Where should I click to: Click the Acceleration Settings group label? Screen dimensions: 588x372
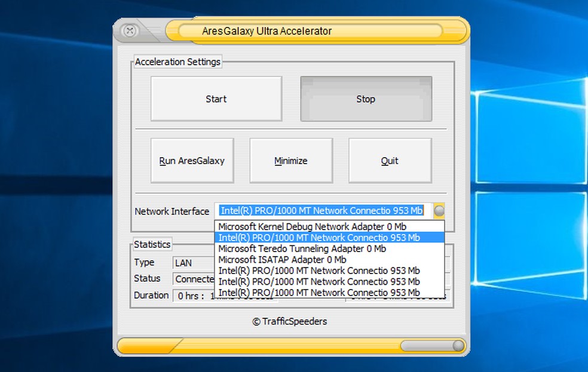(177, 62)
